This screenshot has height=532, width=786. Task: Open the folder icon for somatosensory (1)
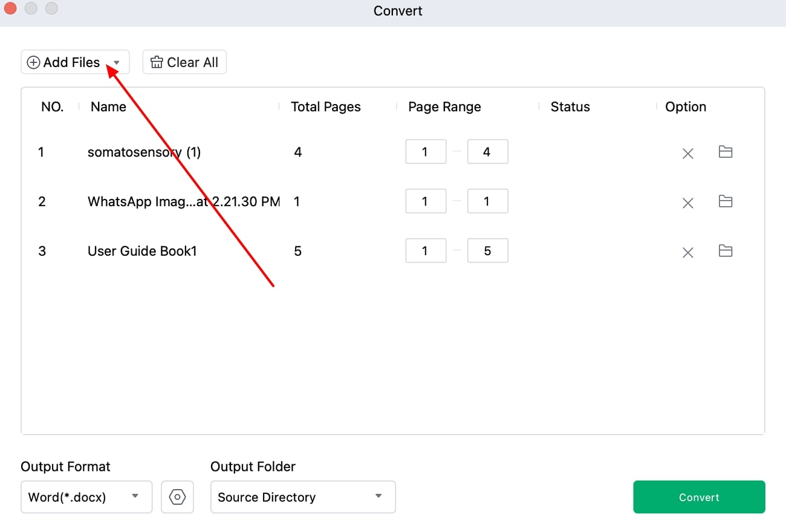coord(726,152)
